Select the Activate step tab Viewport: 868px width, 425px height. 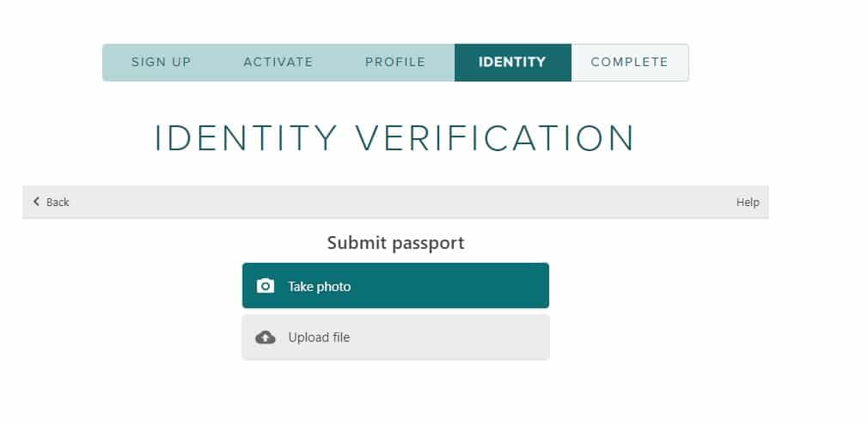(278, 63)
